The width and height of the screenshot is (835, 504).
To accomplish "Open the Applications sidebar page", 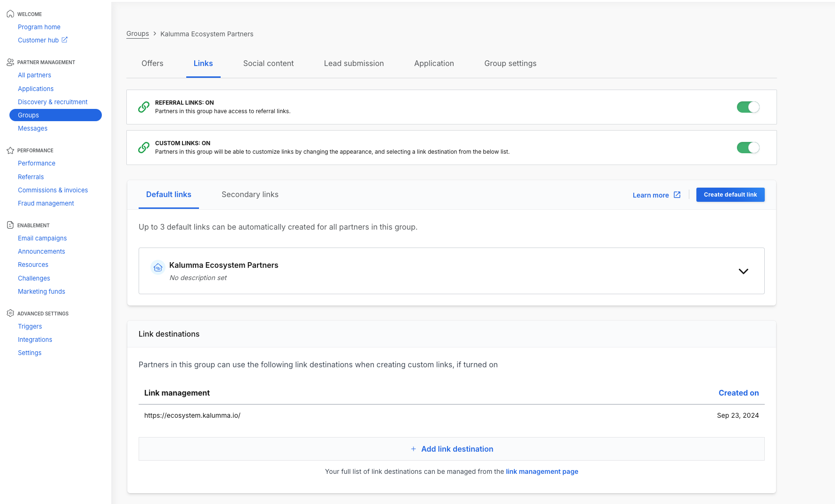I will [x=36, y=89].
